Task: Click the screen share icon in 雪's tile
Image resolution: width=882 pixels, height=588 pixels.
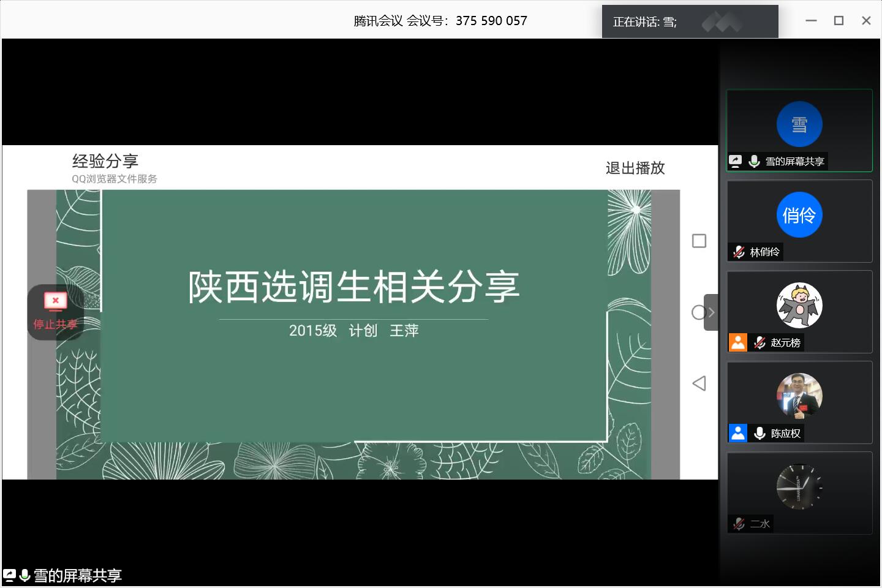Action: pos(736,161)
